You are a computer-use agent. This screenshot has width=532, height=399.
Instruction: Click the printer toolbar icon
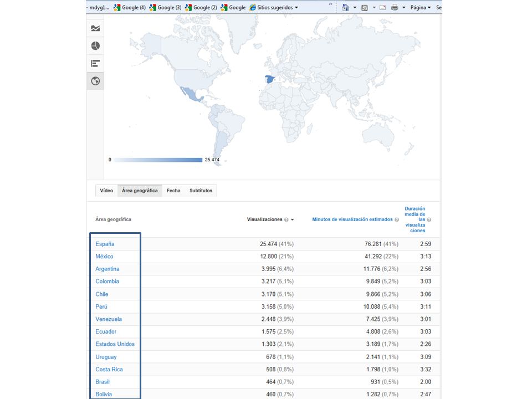[395, 7]
